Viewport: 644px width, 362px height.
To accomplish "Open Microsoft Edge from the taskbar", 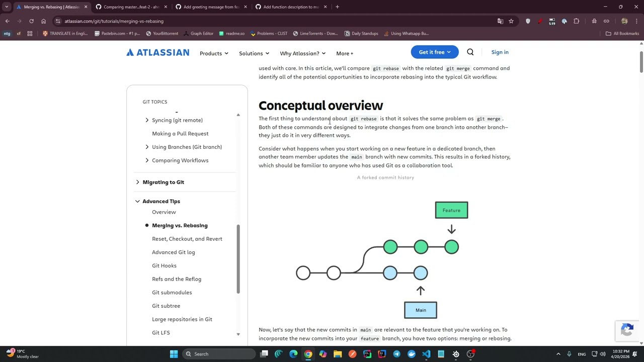I will [293, 354].
